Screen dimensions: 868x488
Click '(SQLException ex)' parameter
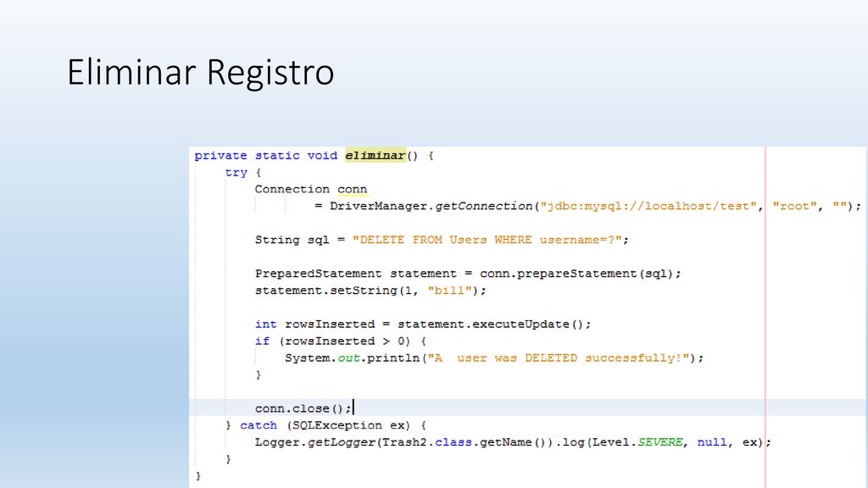pos(348,425)
